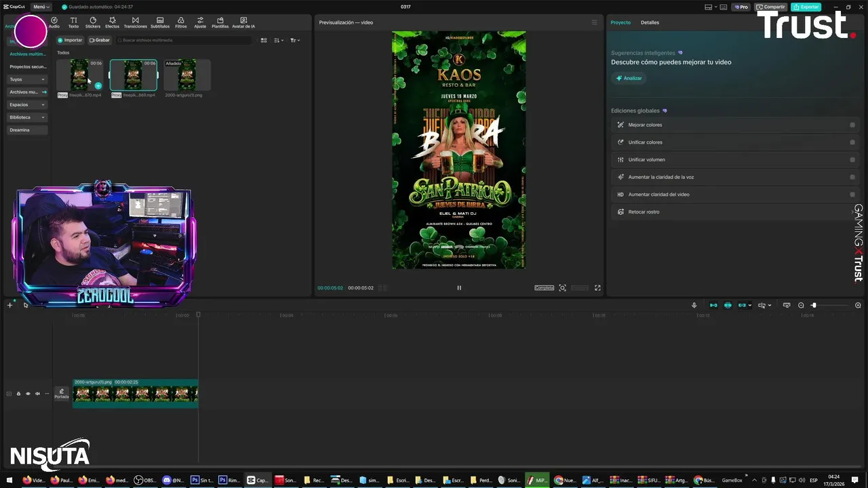Open the media sort order dropdown
Screen dimensions: 868x488
279,40
